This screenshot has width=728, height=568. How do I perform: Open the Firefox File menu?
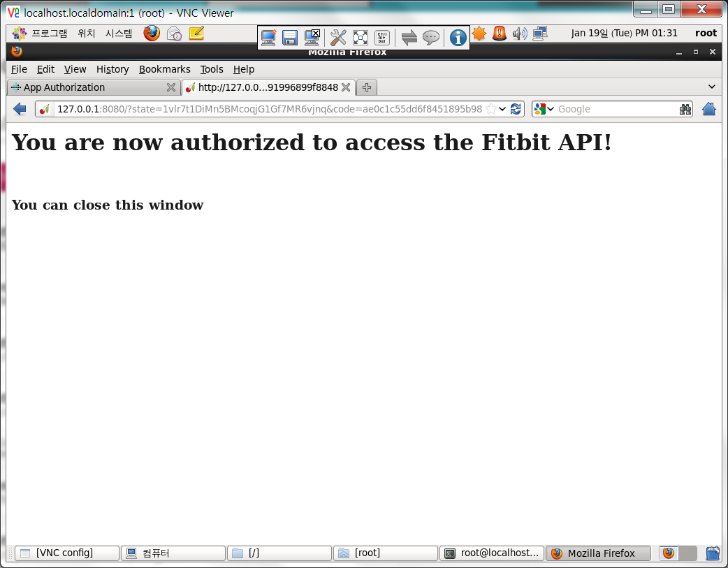pyautogui.click(x=19, y=69)
